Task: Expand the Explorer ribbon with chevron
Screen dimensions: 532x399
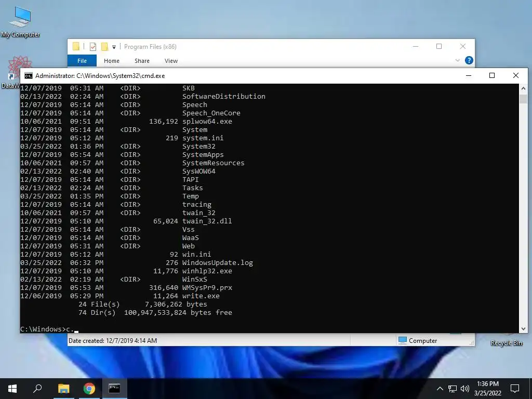Action: pos(457,60)
